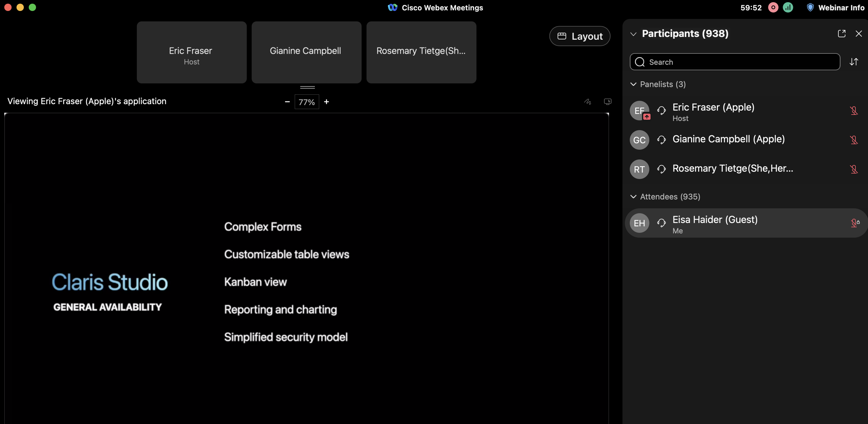Open the Webinar Info menu
The image size is (868, 424).
pyautogui.click(x=836, y=7)
